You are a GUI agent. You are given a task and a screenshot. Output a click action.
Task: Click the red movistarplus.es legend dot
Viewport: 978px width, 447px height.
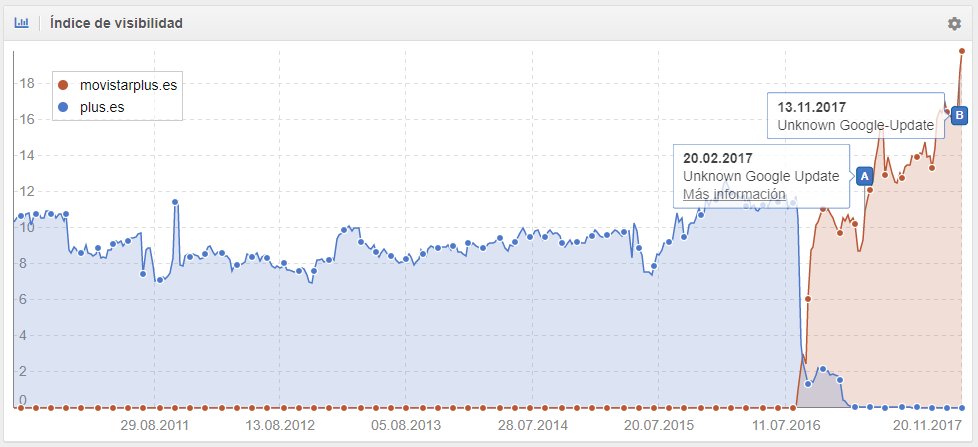point(63,86)
